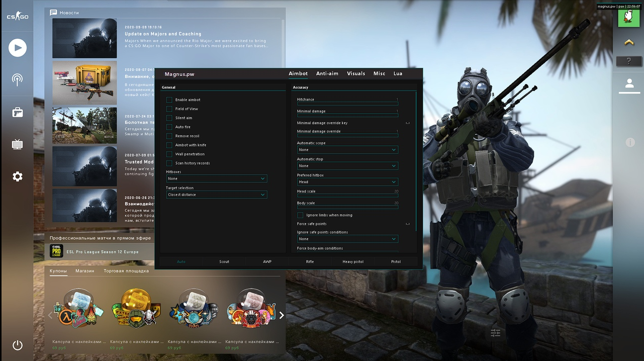
Task: Click the yellow rank chevron icon
Action: pos(628,43)
